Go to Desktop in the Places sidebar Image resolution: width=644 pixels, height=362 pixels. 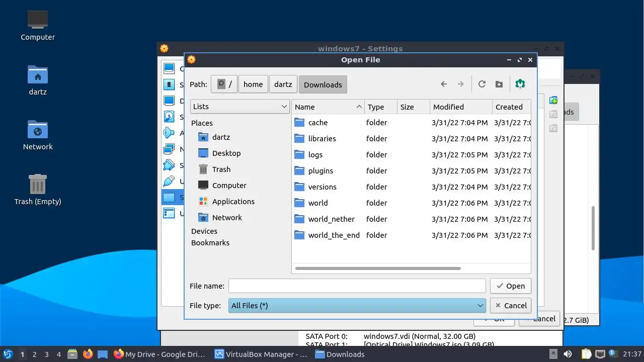pos(226,153)
